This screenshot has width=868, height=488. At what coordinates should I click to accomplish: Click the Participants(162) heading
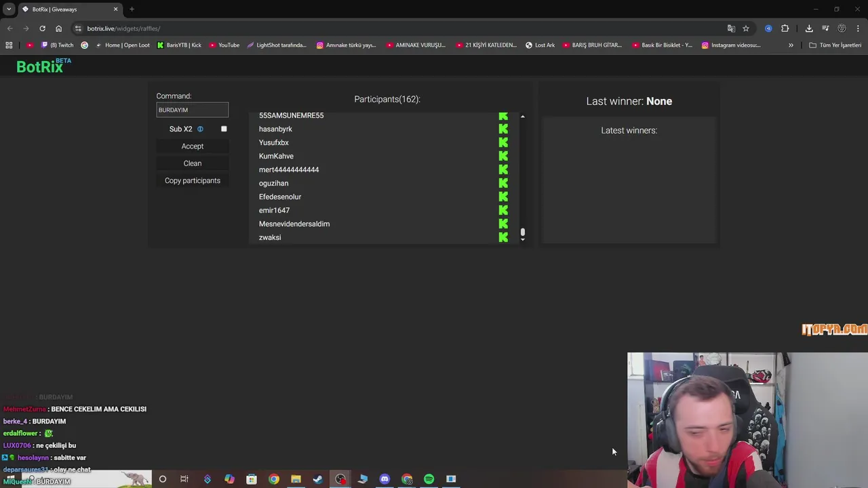(x=387, y=99)
